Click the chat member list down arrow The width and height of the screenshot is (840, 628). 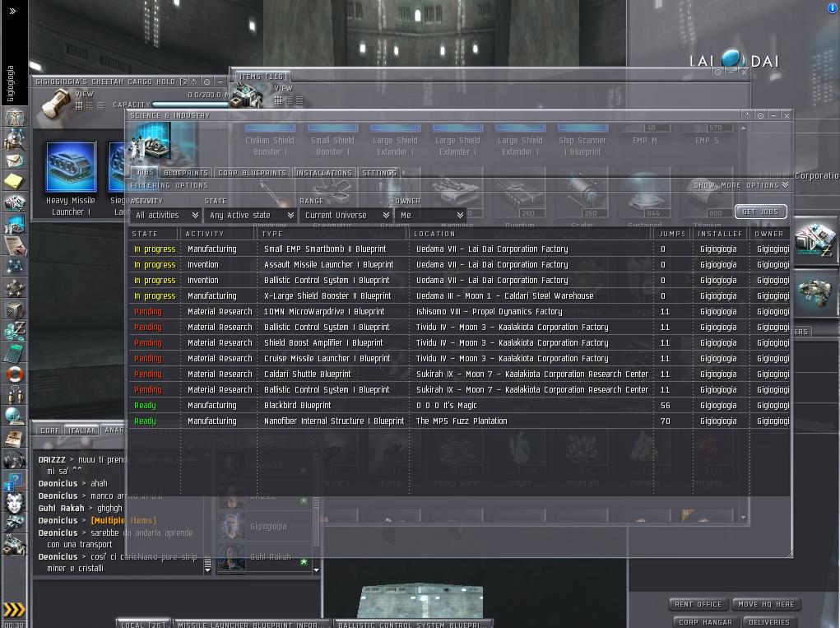[x=316, y=570]
